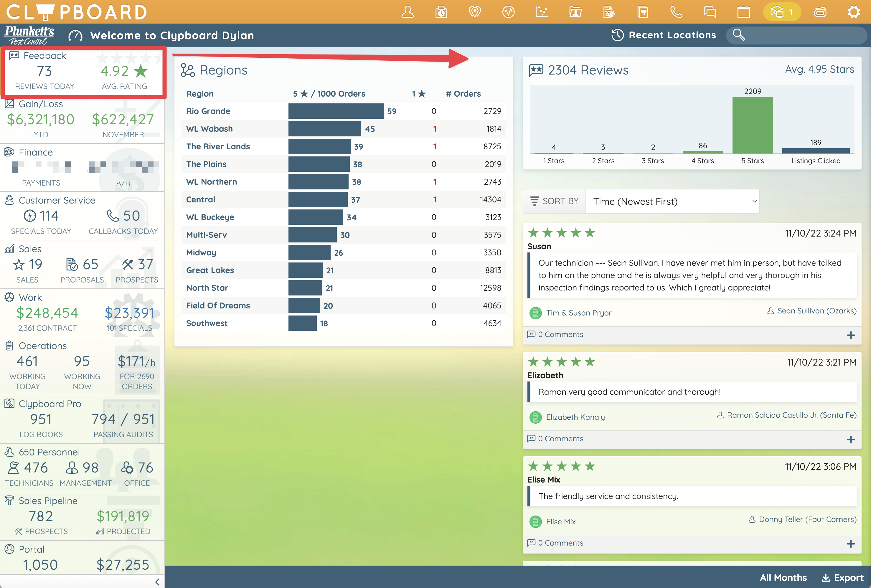
Task: Click the dashboard gauge icon beside Welcome
Action: click(x=75, y=36)
